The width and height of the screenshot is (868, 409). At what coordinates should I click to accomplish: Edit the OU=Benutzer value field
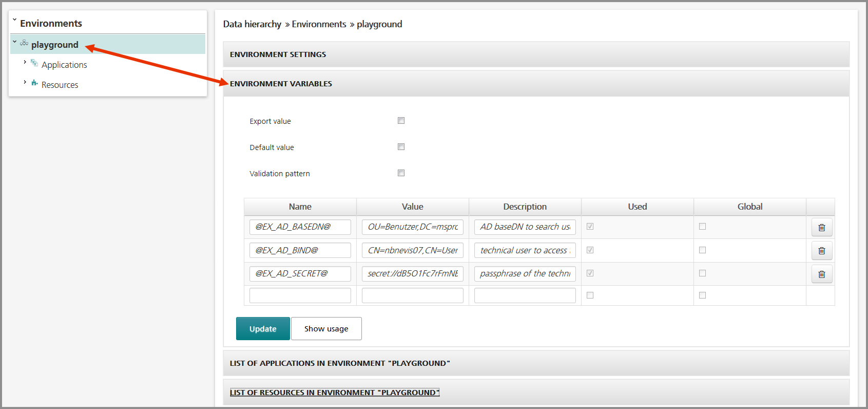(x=413, y=227)
